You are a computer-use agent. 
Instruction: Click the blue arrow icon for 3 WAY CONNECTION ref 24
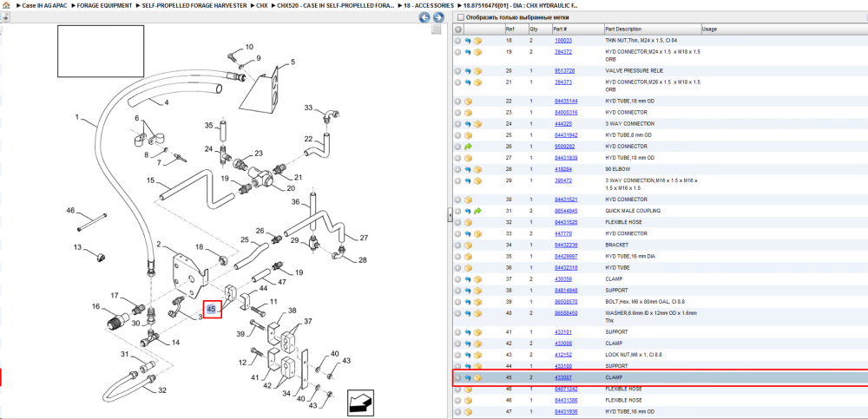pyautogui.click(x=468, y=124)
